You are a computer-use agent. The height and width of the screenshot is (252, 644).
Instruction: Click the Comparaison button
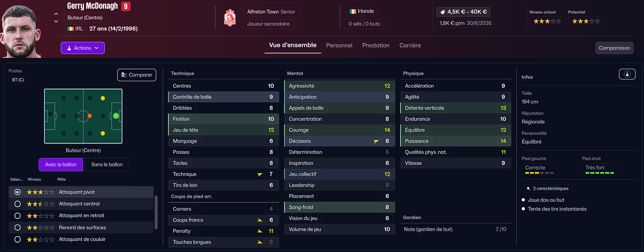614,48
